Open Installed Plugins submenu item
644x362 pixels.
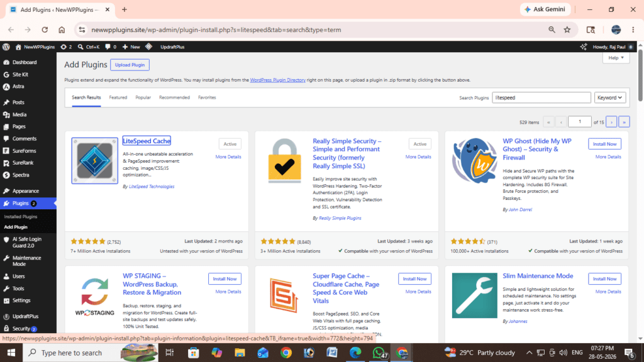(x=21, y=217)
